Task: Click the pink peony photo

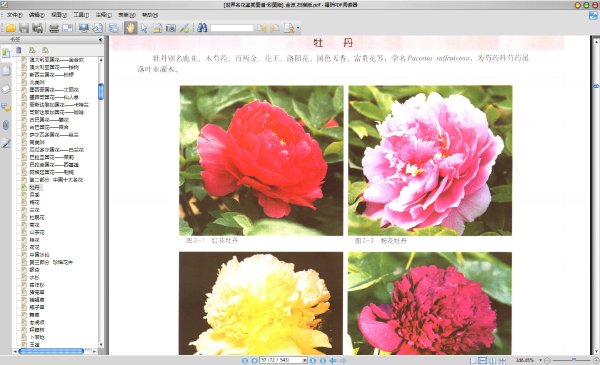Action: 430,160
